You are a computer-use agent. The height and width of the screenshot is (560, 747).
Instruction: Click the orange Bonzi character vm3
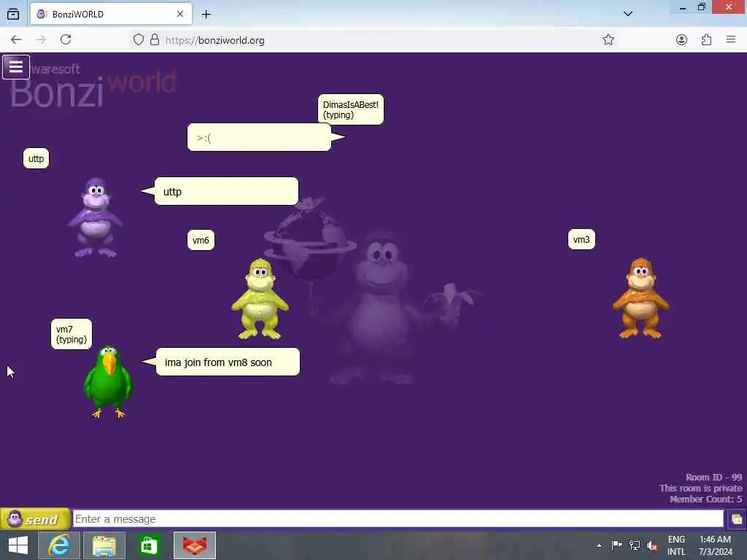[x=640, y=298]
